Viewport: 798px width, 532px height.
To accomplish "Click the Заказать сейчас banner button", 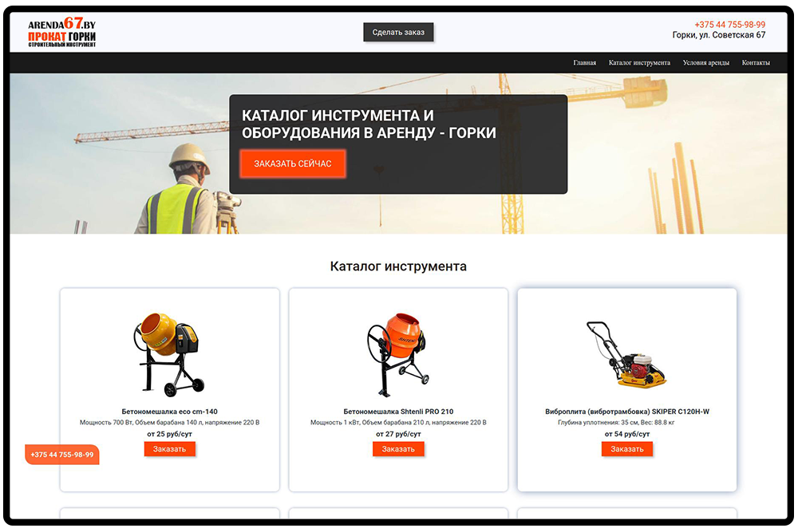I will point(293,164).
